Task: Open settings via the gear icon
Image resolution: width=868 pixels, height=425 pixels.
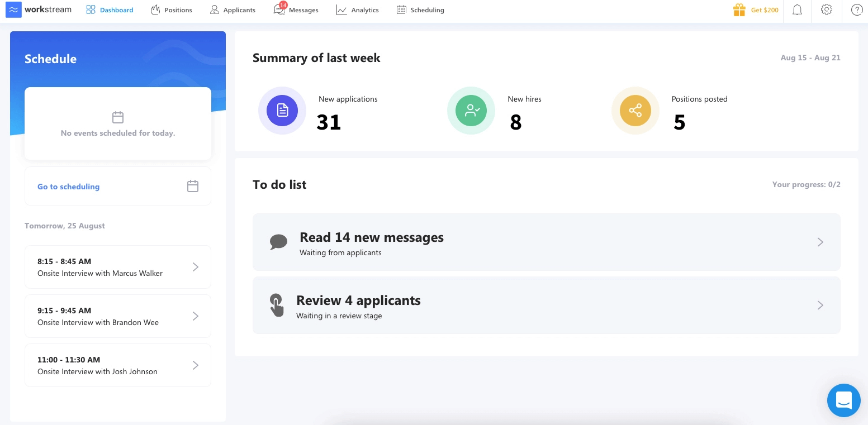Action: point(827,10)
